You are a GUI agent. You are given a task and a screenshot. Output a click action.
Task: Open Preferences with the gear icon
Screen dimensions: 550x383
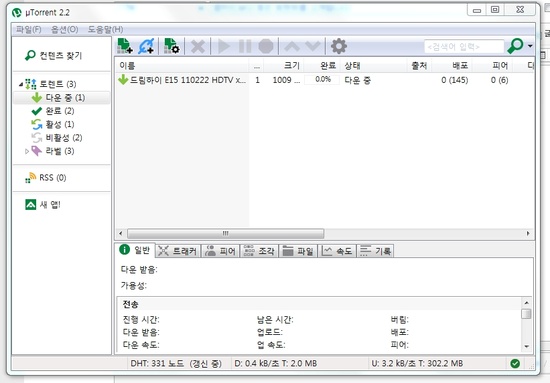pyautogui.click(x=339, y=46)
